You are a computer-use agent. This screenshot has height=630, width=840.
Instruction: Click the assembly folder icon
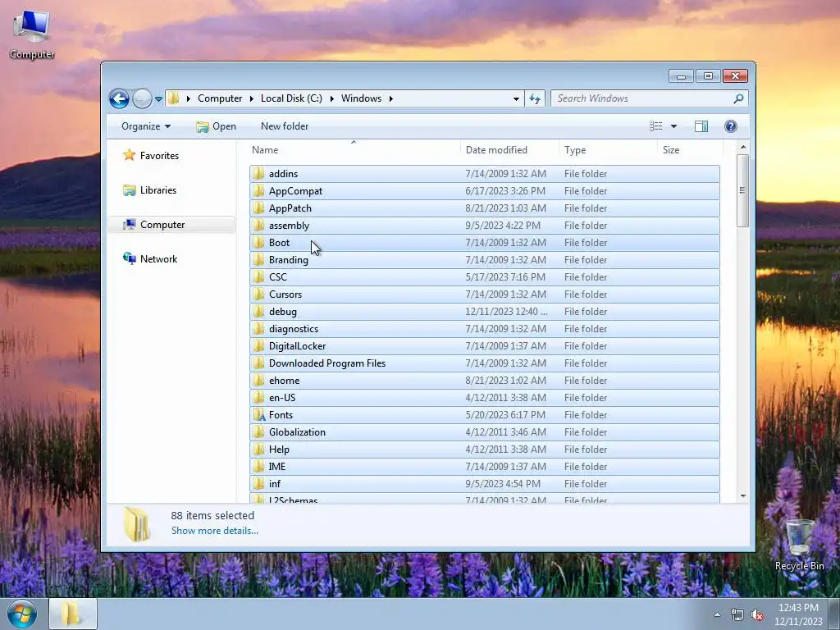(258, 226)
